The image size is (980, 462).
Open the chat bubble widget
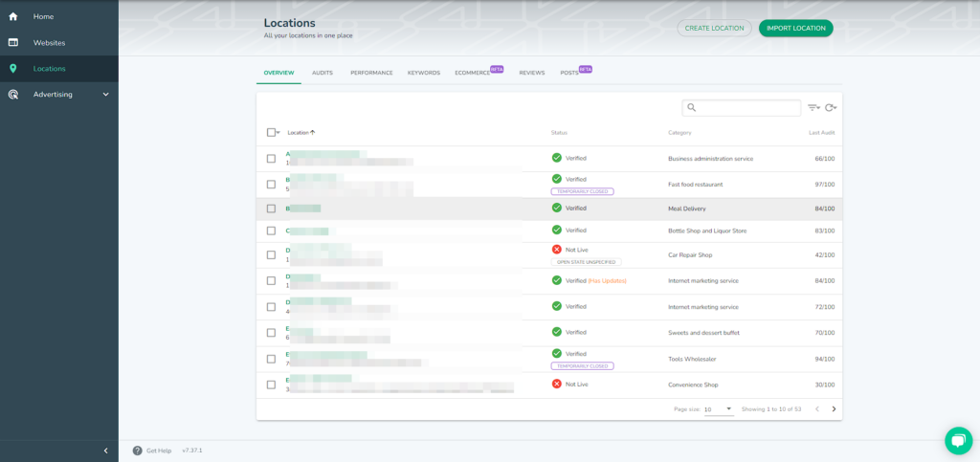[x=958, y=441]
